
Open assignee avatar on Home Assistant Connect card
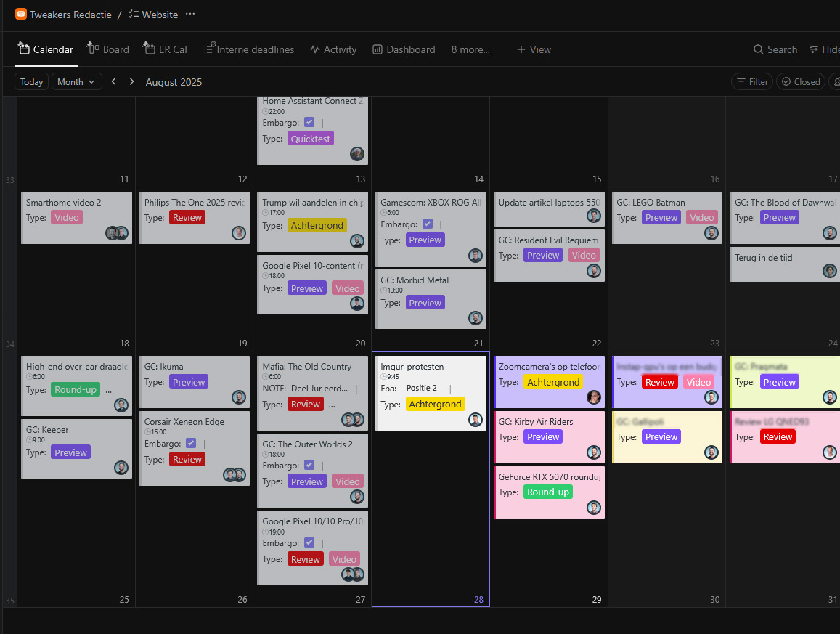tap(357, 154)
